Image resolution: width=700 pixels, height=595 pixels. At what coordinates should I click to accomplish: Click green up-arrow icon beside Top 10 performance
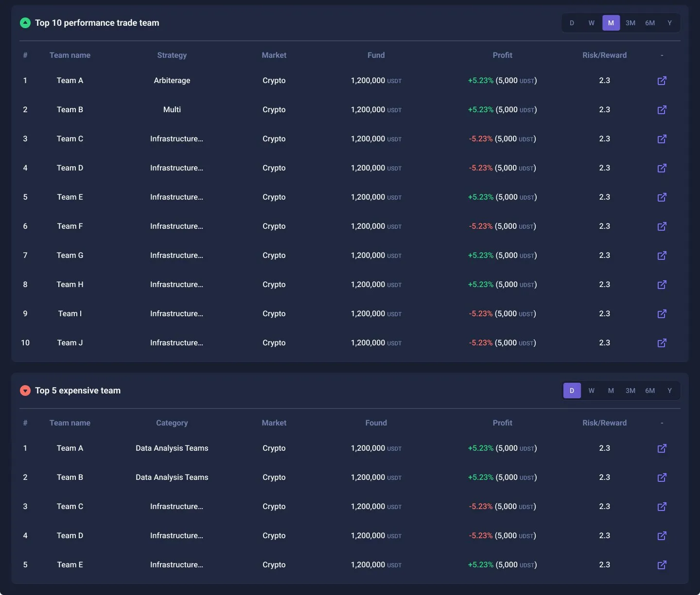click(x=25, y=23)
